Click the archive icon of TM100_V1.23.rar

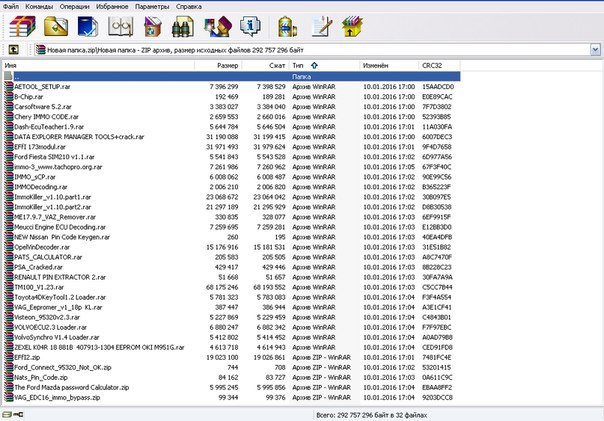click(8, 287)
